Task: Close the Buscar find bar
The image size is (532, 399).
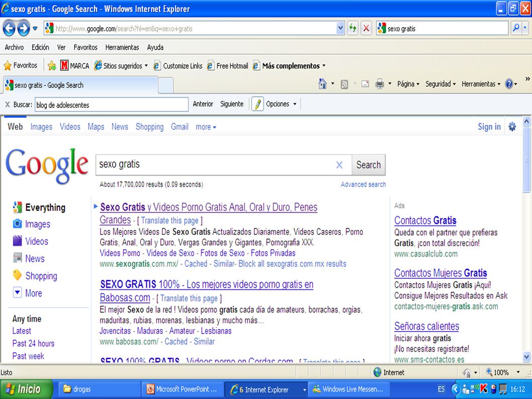Action: (x=7, y=105)
